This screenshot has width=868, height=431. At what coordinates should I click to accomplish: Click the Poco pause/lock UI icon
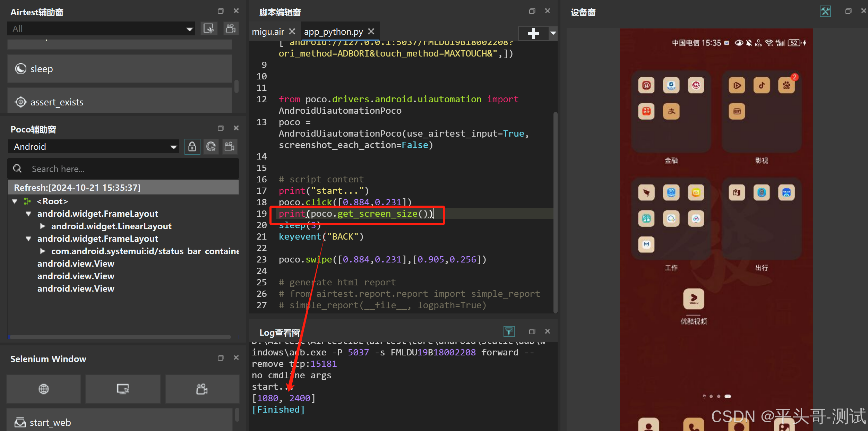(192, 147)
